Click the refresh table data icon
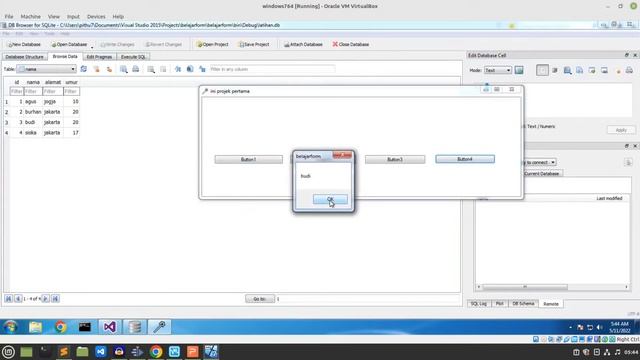 coord(84,69)
